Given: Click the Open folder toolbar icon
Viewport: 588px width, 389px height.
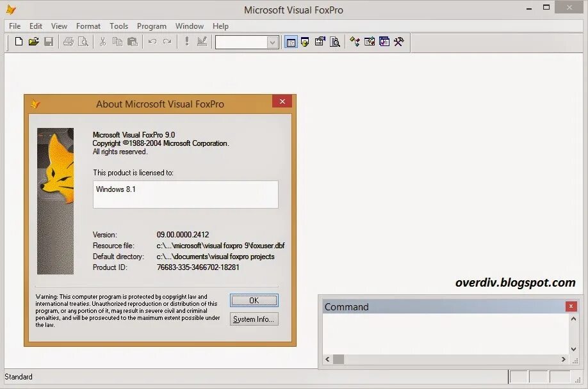Looking at the screenshot, I should [x=34, y=42].
